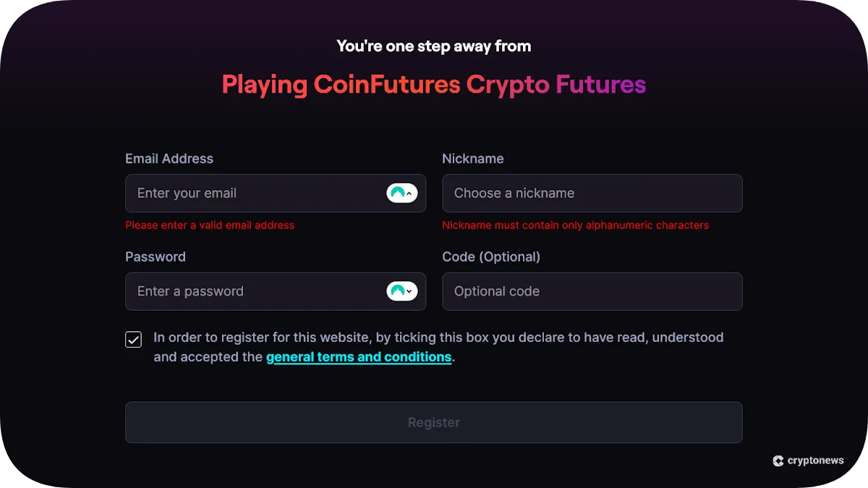Select the NordPass mountain logo beside password entry
This screenshot has height=488, width=868.
pos(397,291)
